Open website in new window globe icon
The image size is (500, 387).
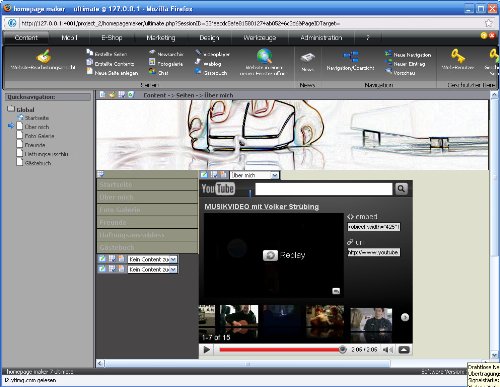click(264, 56)
